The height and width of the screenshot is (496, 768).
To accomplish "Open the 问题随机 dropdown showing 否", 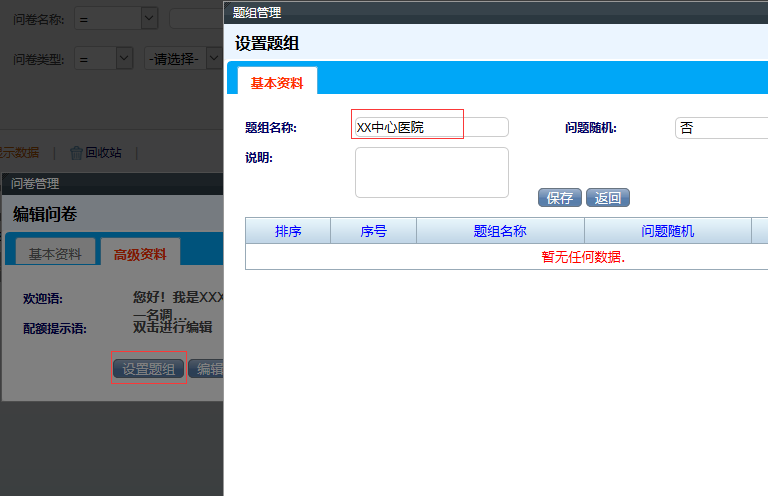I will 721,128.
